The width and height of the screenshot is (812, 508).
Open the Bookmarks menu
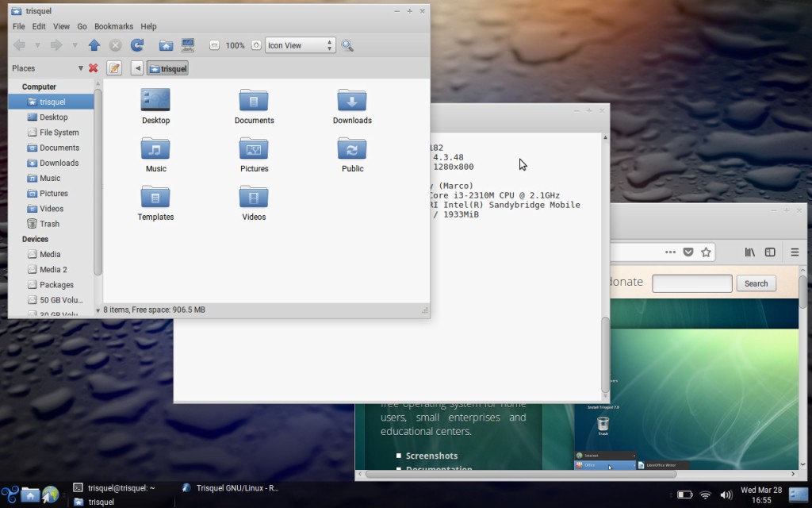click(x=113, y=26)
